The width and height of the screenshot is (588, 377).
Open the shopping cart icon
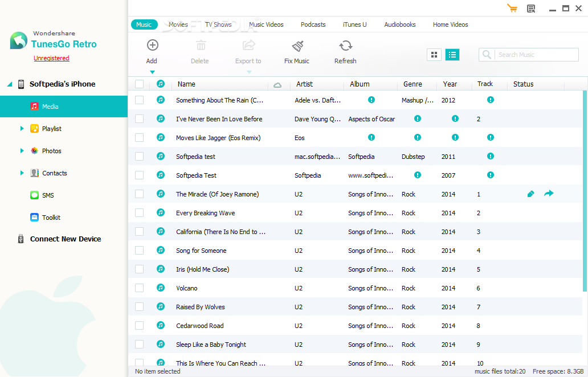pos(512,8)
